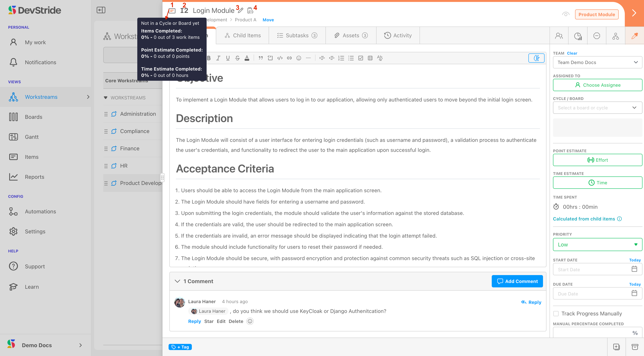The height and width of the screenshot is (356, 644).
Task: Enable Track Progress Manually checkbox
Action: point(556,314)
